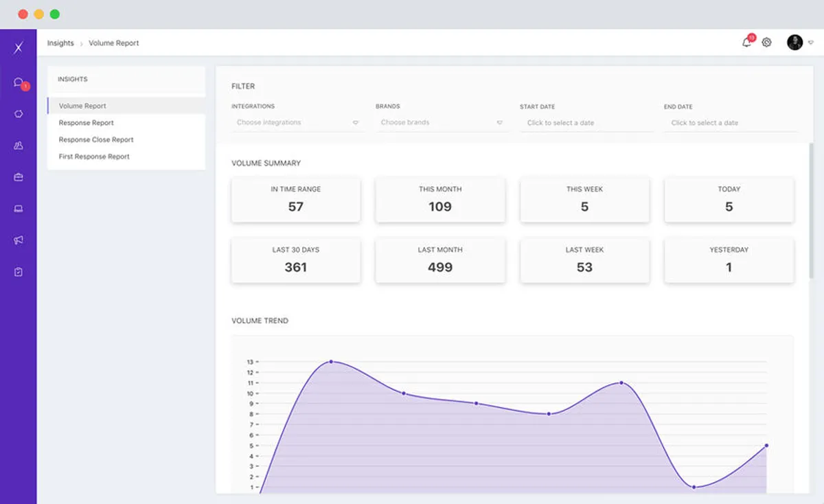
Task: Click the briefcase icon in the sidebar
Action: click(19, 177)
